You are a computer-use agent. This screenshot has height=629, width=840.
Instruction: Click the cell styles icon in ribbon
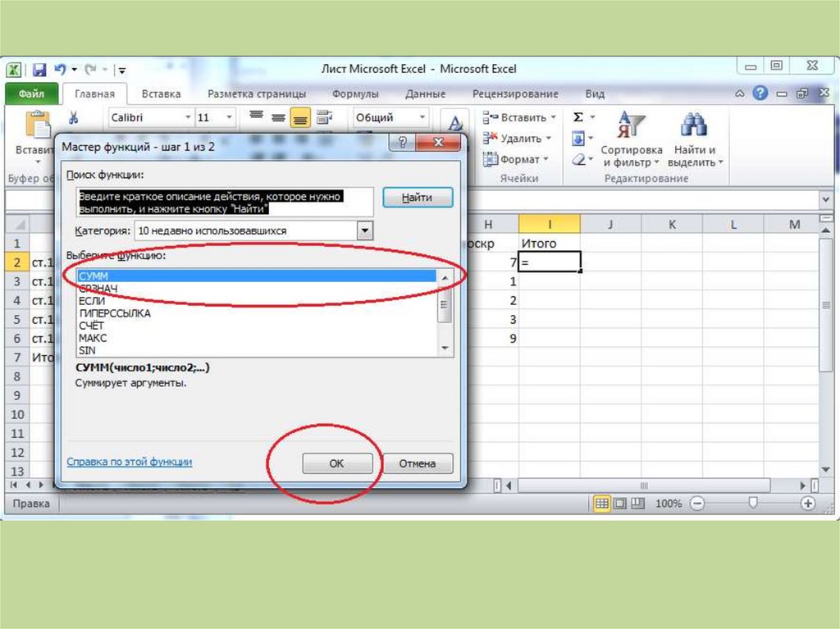(454, 123)
